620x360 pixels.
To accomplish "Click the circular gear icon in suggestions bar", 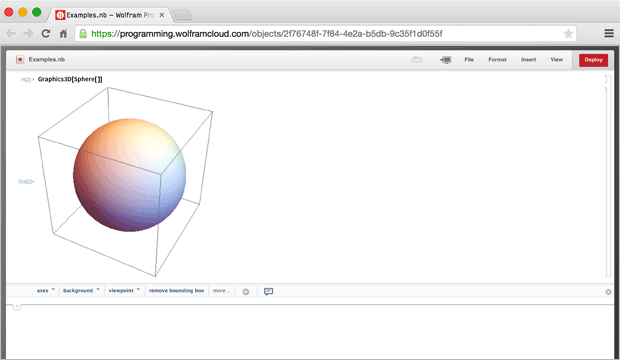I will click(246, 292).
